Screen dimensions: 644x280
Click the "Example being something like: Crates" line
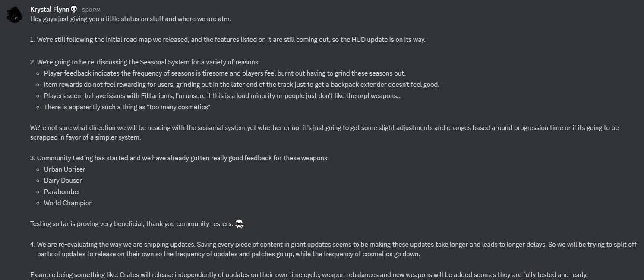tap(309, 275)
